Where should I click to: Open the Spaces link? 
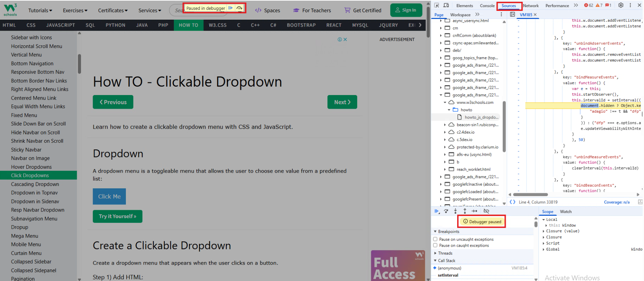click(267, 11)
